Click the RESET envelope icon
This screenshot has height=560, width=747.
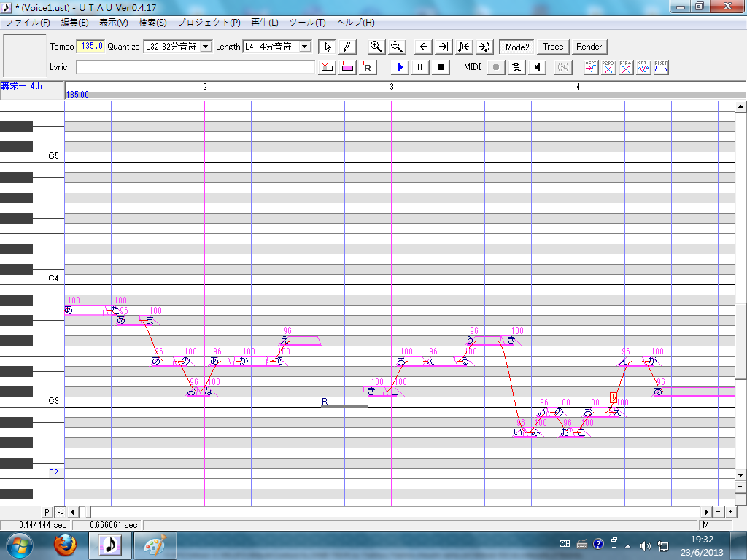pyautogui.click(x=661, y=67)
